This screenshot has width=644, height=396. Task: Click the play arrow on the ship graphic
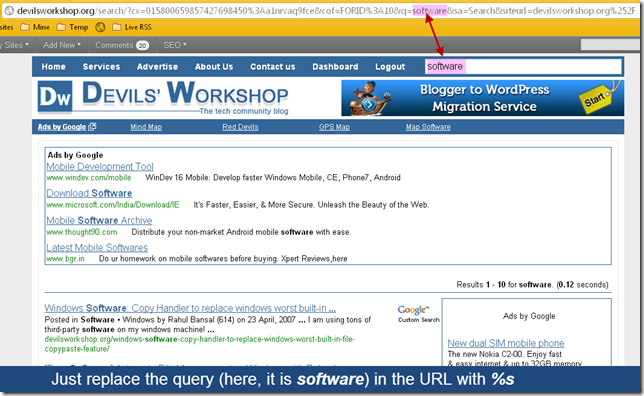(x=369, y=104)
